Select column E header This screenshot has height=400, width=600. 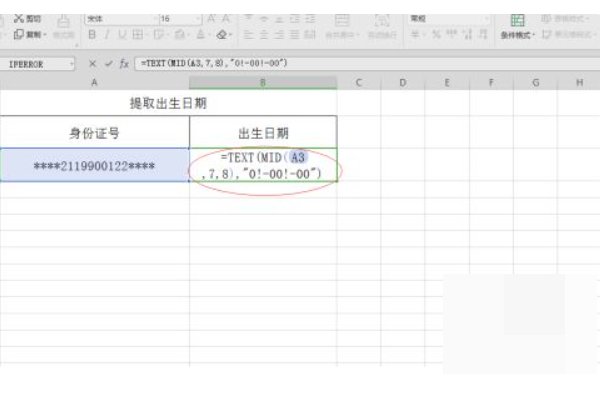coord(447,82)
